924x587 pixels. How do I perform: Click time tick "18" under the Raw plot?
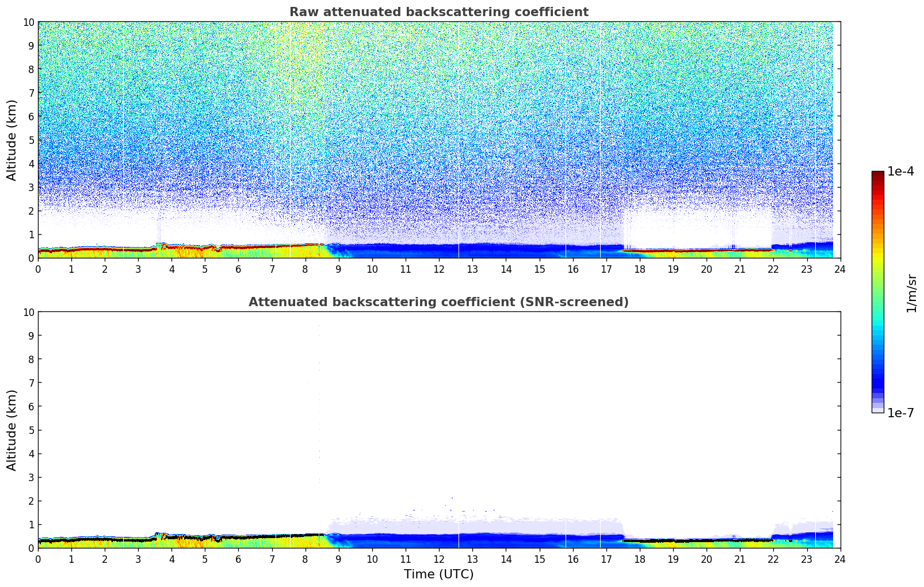pyautogui.click(x=640, y=269)
